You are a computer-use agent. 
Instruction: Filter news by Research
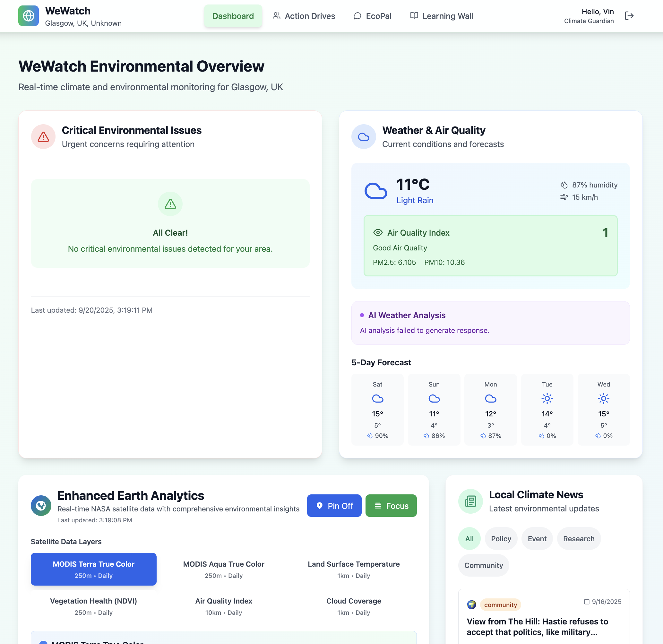point(578,538)
